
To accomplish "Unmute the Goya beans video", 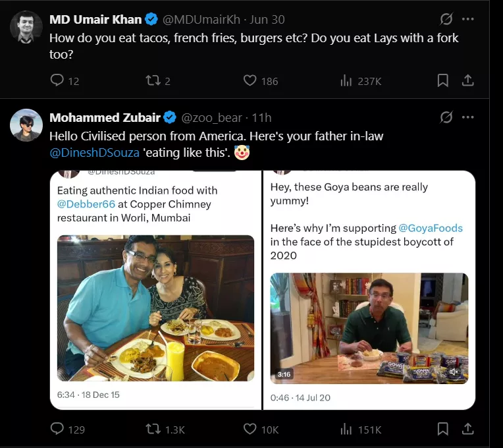I will (x=454, y=373).
